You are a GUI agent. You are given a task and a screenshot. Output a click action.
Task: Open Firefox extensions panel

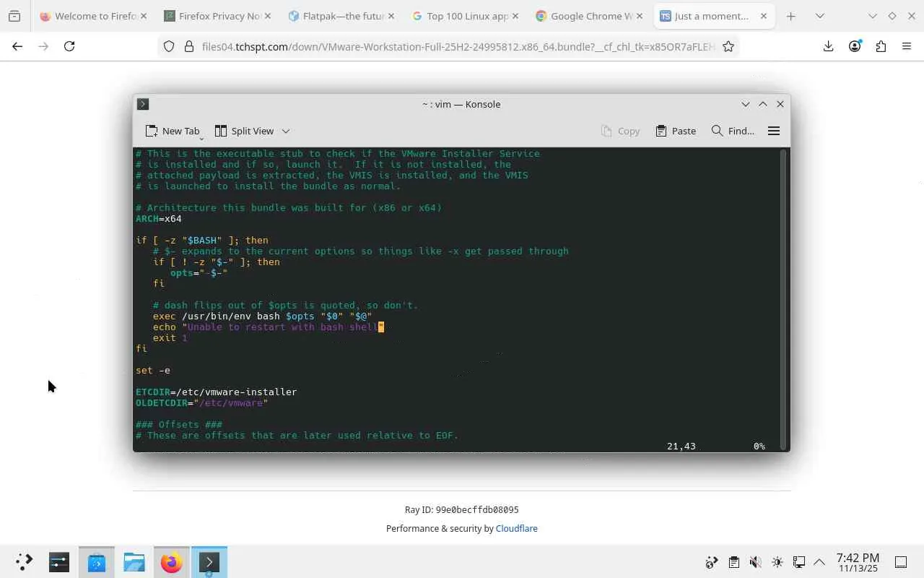[x=881, y=46]
